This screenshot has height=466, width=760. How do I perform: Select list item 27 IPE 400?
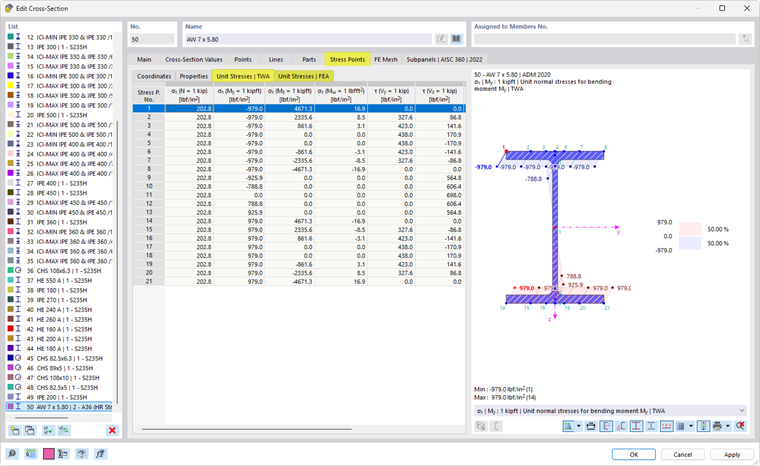60,183
